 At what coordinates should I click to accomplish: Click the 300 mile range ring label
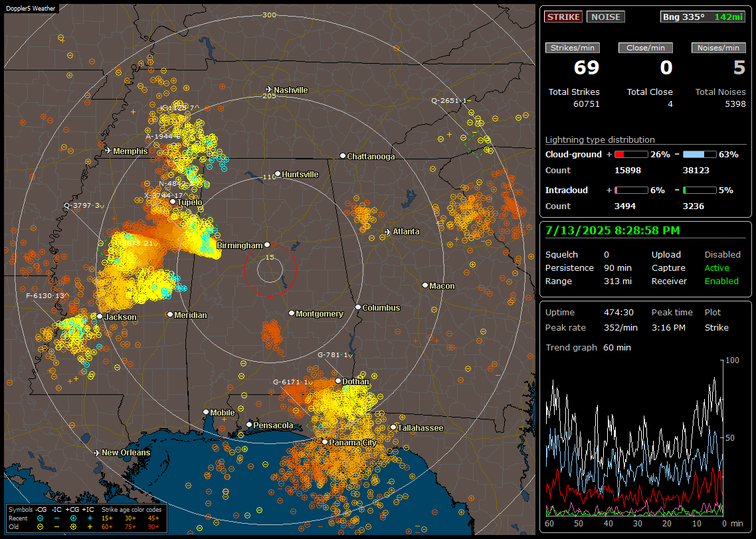click(x=269, y=15)
